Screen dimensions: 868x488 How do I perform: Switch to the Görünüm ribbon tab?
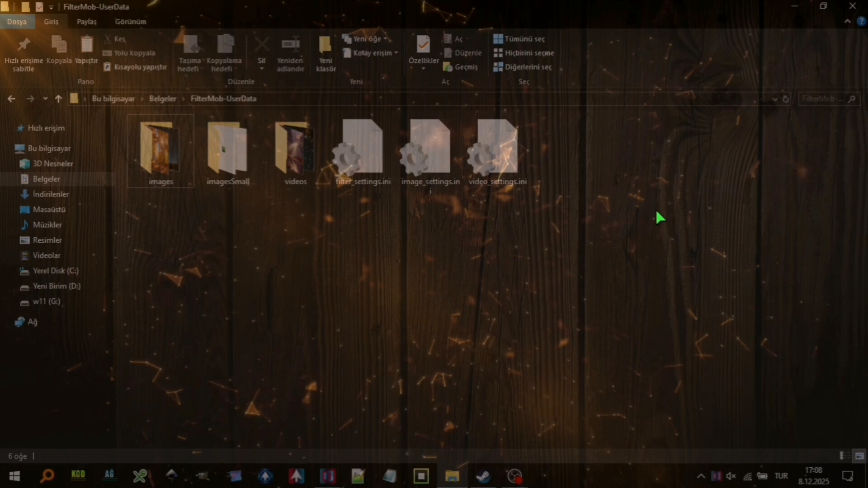pyautogui.click(x=130, y=22)
